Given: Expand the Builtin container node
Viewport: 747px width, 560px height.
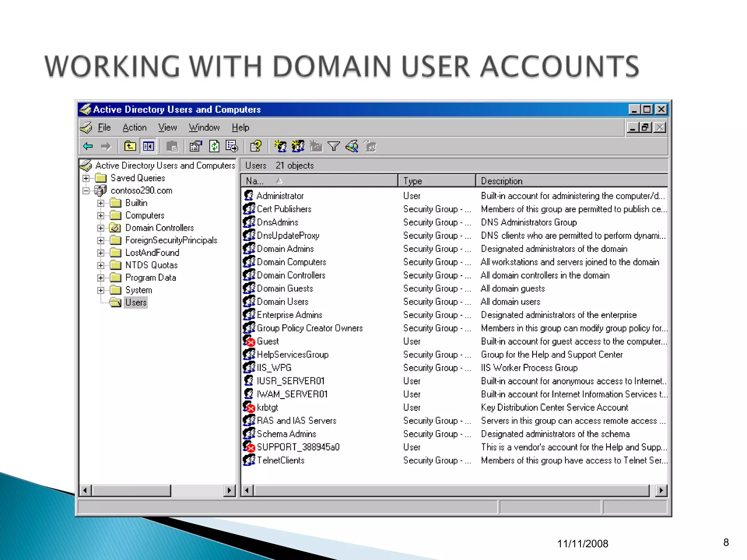Looking at the screenshot, I should click(101, 203).
